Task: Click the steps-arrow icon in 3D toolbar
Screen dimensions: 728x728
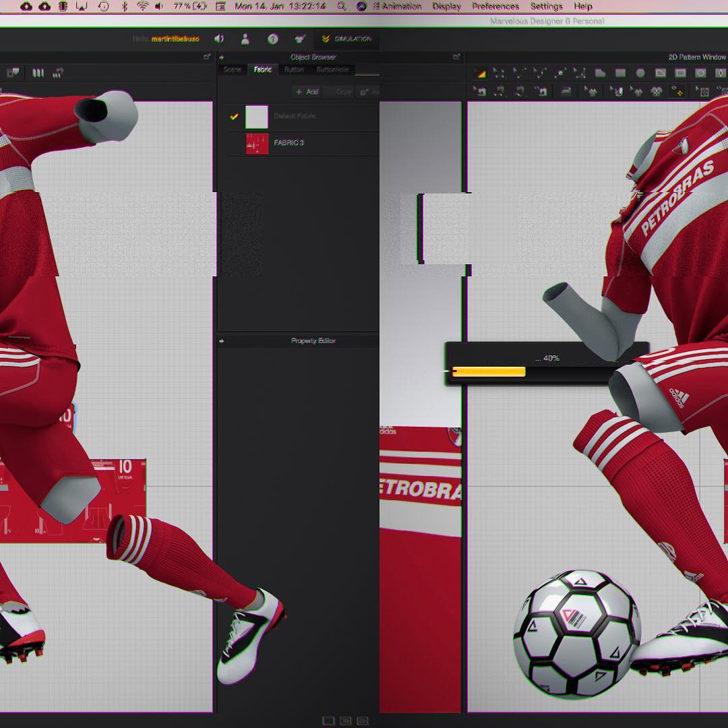Action: (x=57, y=73)
